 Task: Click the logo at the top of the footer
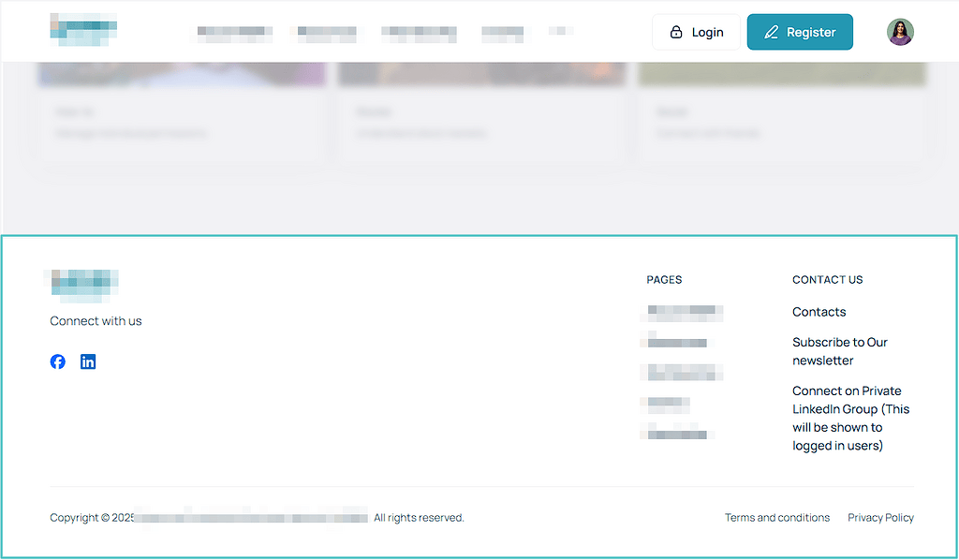pos(82,283)
